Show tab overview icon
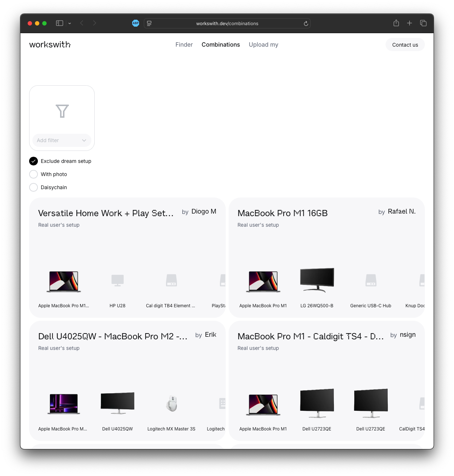Viewport: 454px width, 476px height. click(x=423, y=23)
